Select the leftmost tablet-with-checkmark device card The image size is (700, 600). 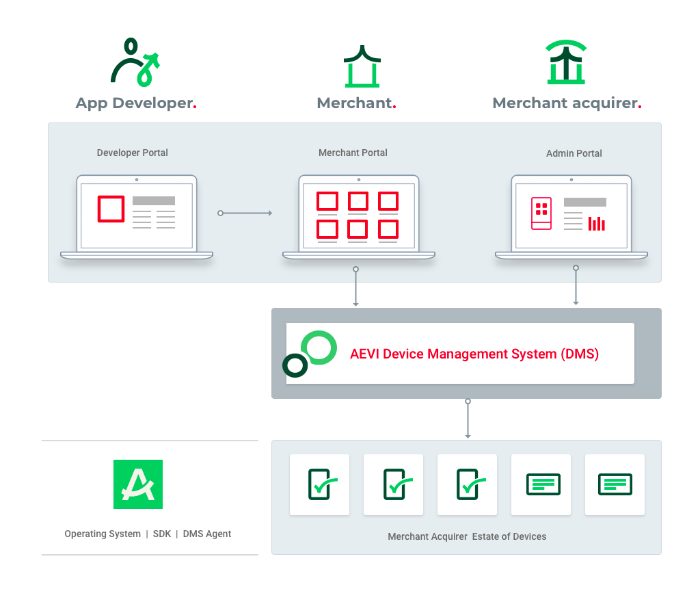[x=320, y=485]
